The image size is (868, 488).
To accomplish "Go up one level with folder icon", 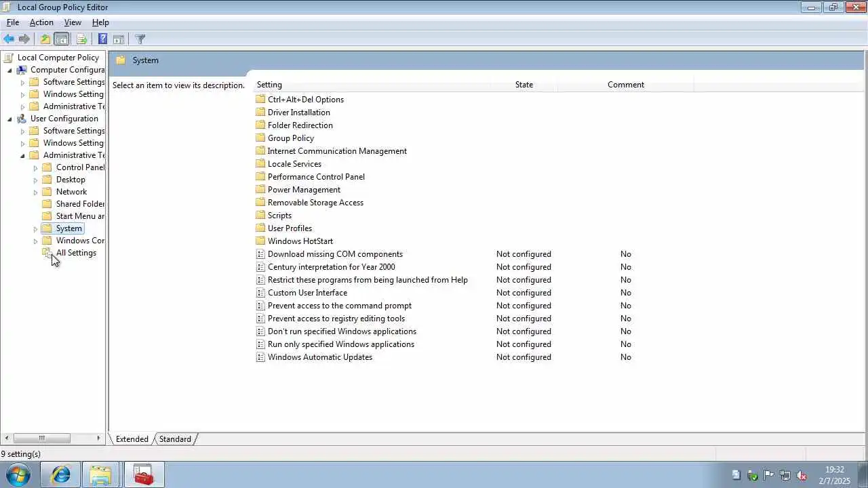I will 45,39.
